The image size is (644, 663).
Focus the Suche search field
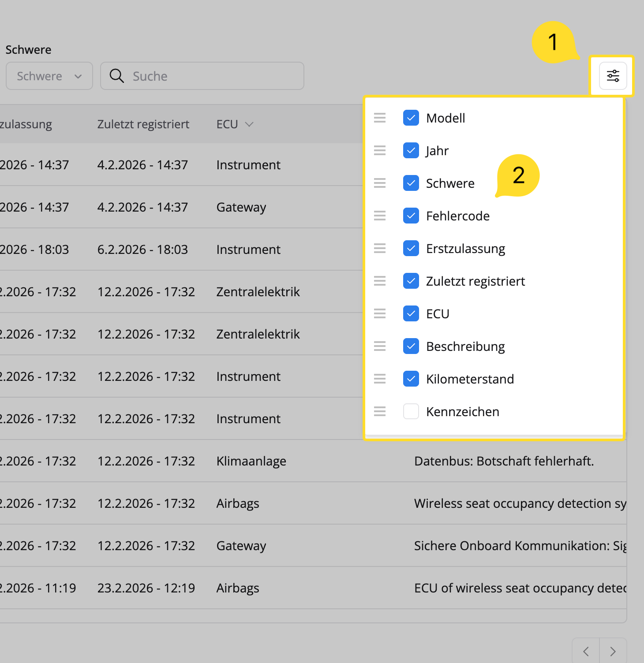[202, 76]
